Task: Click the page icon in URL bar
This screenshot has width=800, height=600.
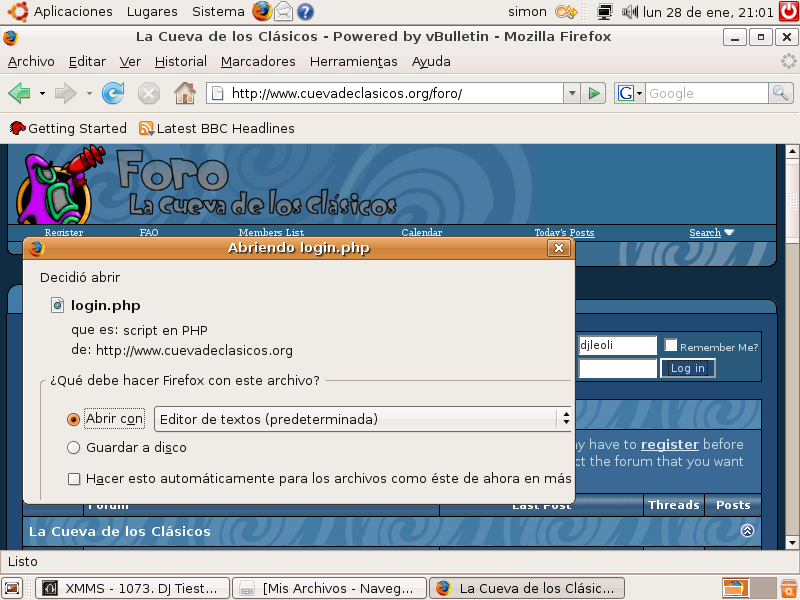Action: pos(218,93)
